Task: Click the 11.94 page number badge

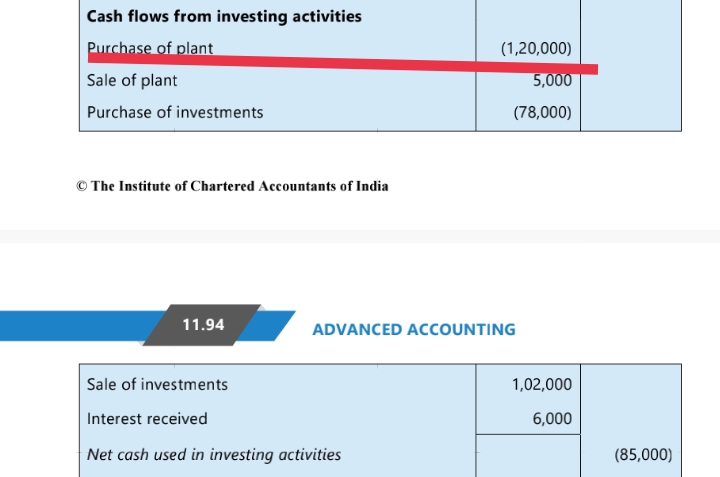Action: [x=203, y=325]
